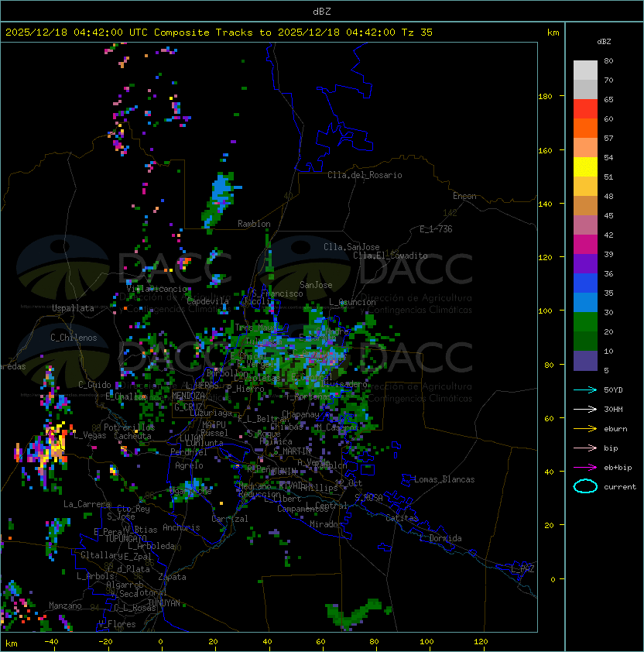
Task: Click the SanJose place label
Action: coord(316,285)
